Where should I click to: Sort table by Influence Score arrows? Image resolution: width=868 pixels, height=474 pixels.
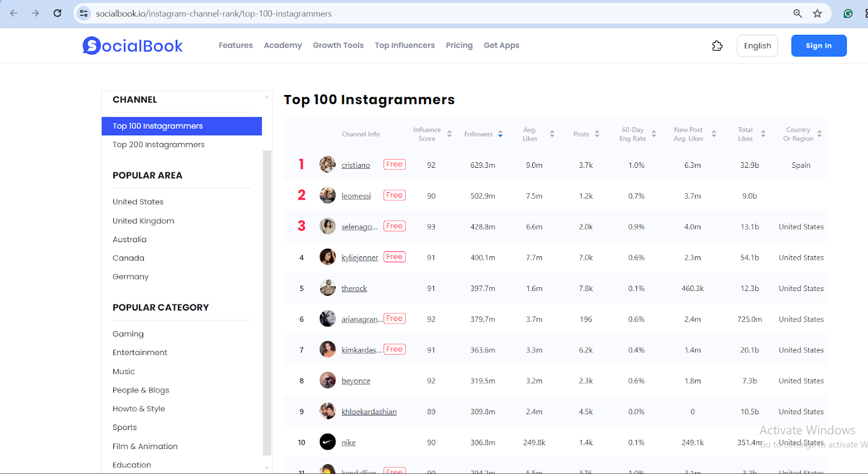(449, 134)
